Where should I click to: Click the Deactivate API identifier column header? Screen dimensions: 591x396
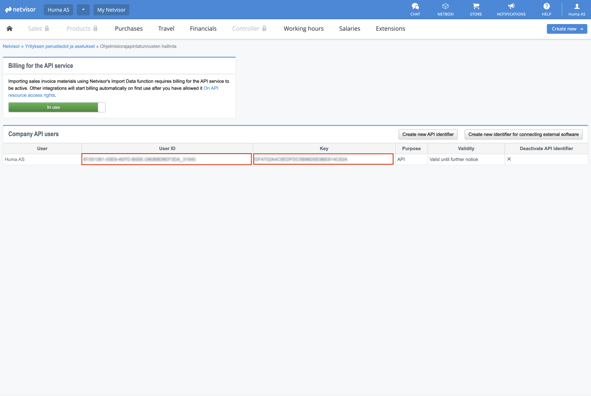point(546,148)
